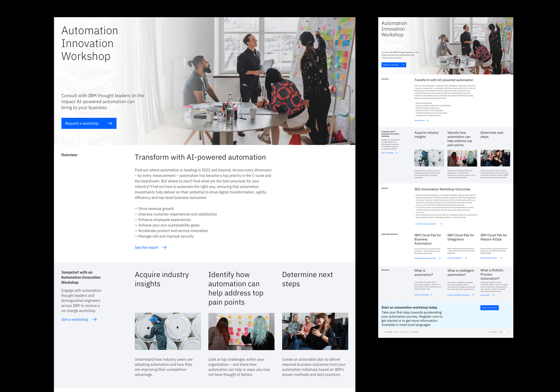Click the arrow beside large See the report link

tap(164, 247)
